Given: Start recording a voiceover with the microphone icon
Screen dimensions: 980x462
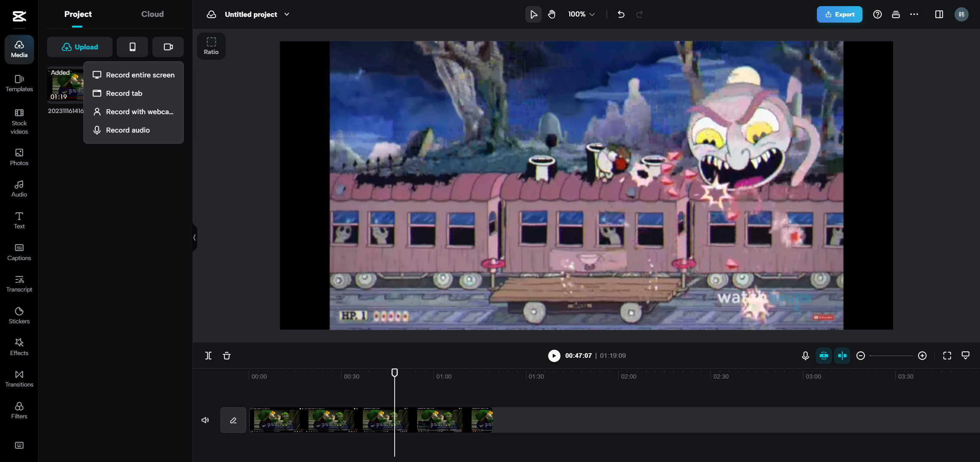Looking at the screenshot, I should 805,356.
